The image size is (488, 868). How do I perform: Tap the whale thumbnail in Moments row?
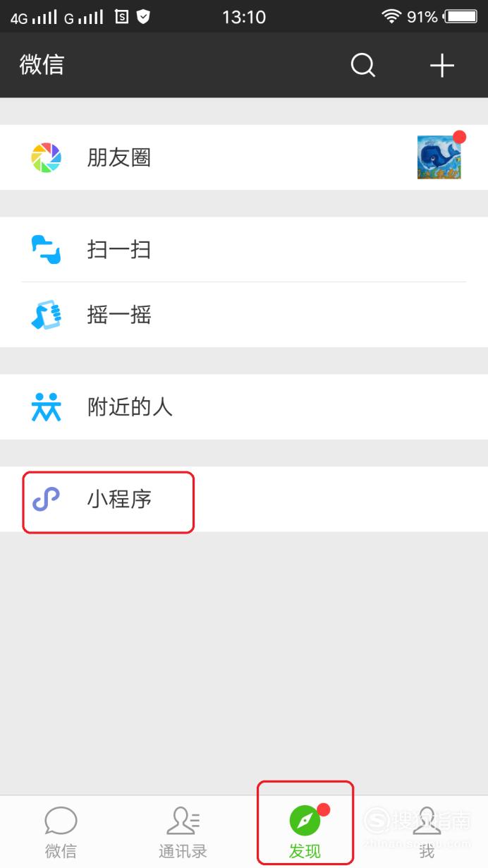439,157
